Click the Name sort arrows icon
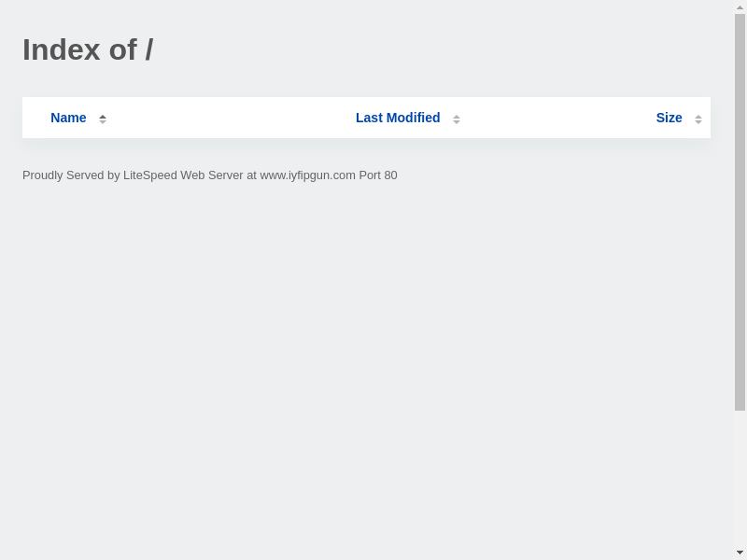This screenshot has width=747, height=560. coord(103,119)
